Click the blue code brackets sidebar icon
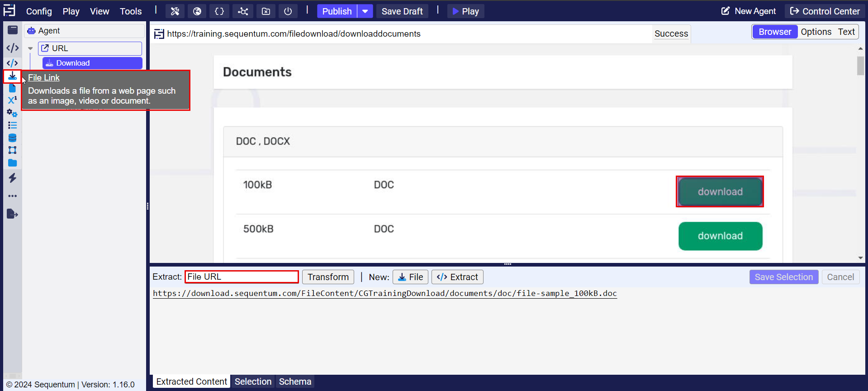The image size is (868, 391). point(13,63)
